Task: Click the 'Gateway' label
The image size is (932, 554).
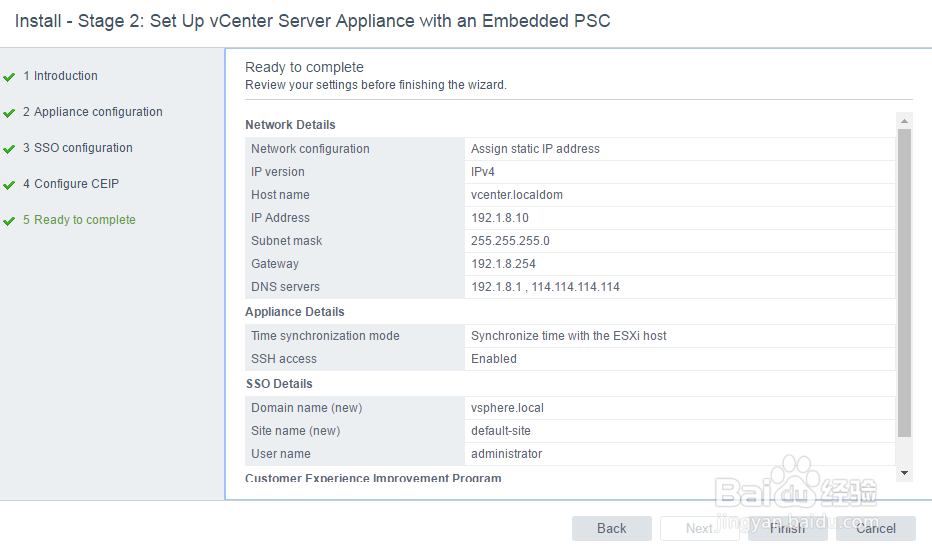Action: point(275,264)
